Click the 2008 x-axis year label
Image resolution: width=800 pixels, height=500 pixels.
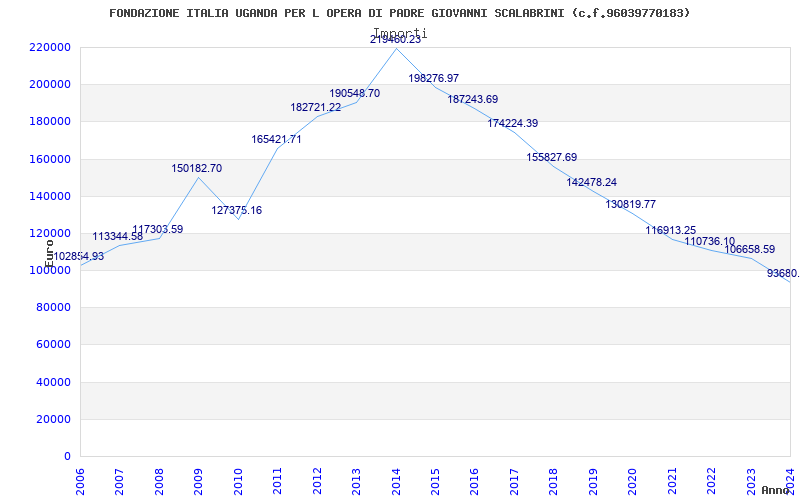coord(159,481)
